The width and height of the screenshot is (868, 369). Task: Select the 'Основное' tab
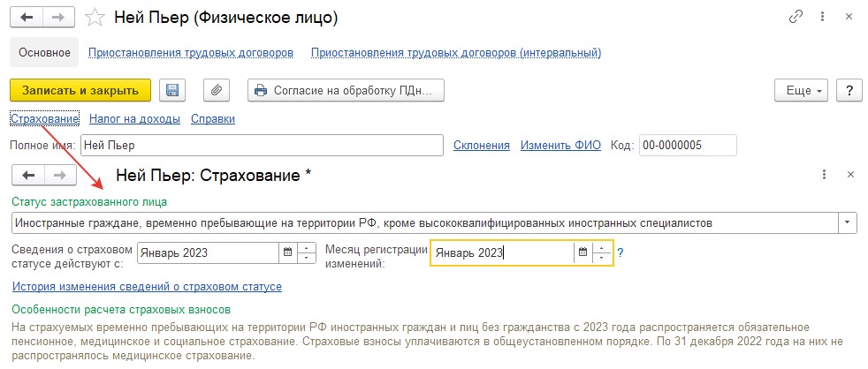tap(45, 53)
